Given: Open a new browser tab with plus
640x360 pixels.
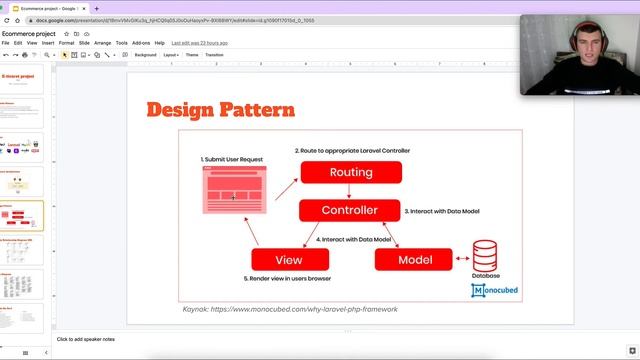Looking at the screenshot, I should pos(97,8).
